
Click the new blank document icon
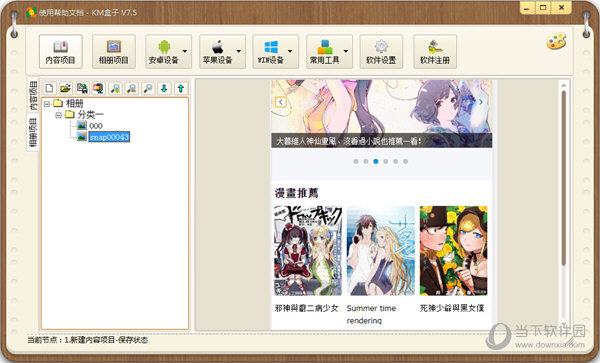49,89
